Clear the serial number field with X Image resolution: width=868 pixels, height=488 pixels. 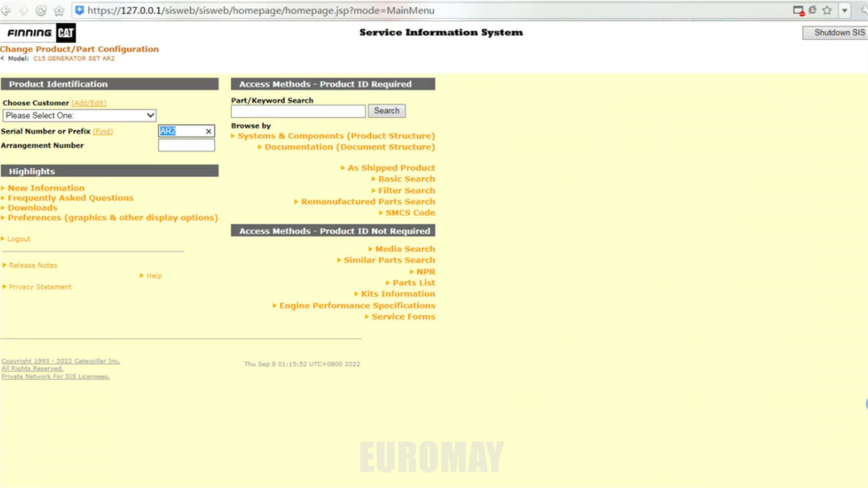pos(208,131)
